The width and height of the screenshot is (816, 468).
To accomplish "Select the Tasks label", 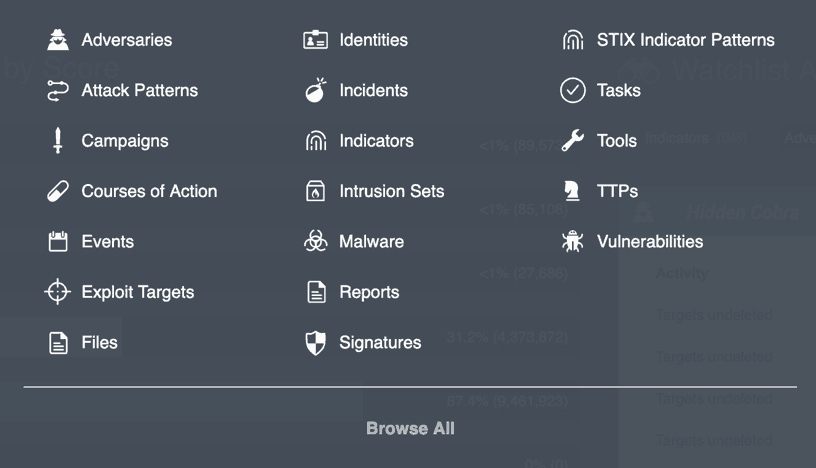I will coord(619,91).
